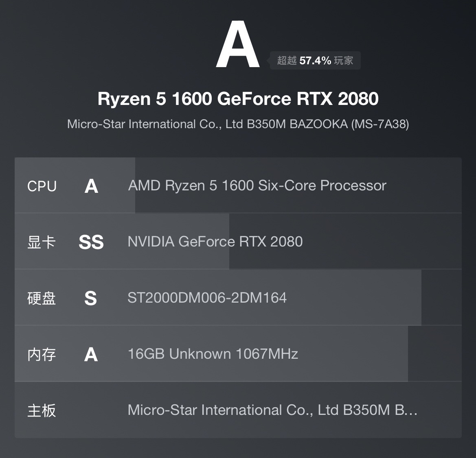Screen dimensions: 476x458
Task: Click the SS graphics card grade
Action: point(91,242)
